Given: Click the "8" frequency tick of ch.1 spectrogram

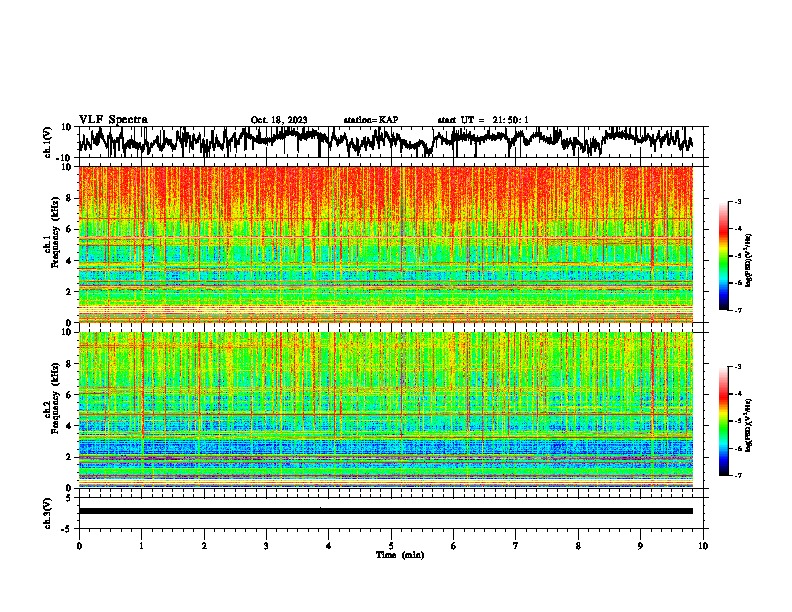Looking at the screenshot, I should (x=70, y=198).
